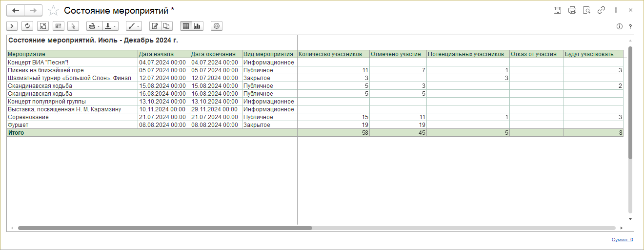Click the question mark help button

coord(630,26)
